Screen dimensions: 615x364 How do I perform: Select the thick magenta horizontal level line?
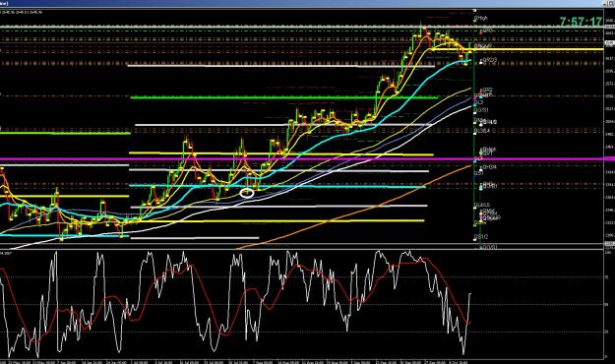(x=302, y=159)
